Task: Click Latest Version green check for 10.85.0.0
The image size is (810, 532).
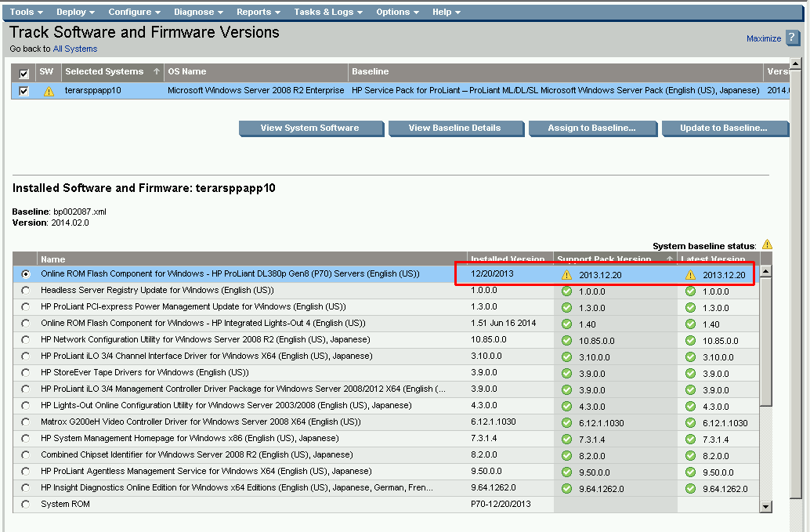Action: coord(691,341)
